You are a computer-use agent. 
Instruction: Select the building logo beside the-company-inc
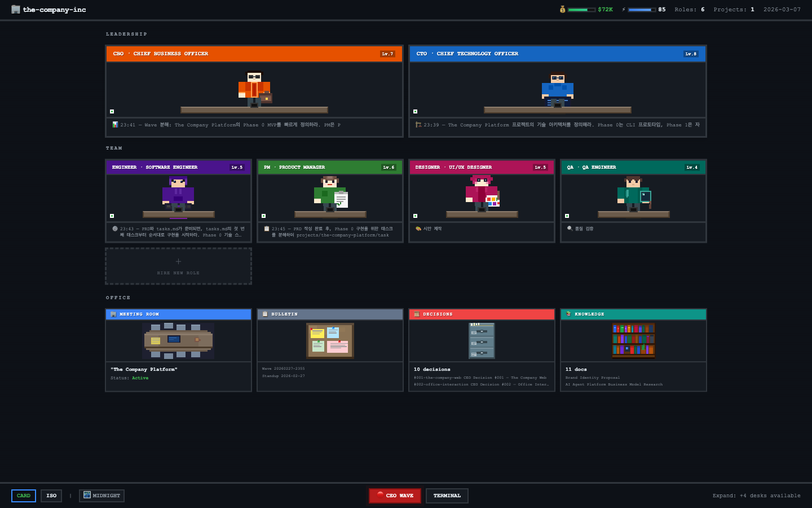pyautogui.click(x=15, y=9)
